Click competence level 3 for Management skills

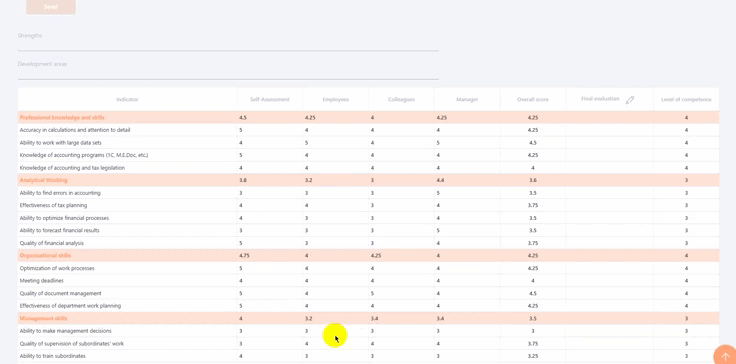(x=686, y=318)
